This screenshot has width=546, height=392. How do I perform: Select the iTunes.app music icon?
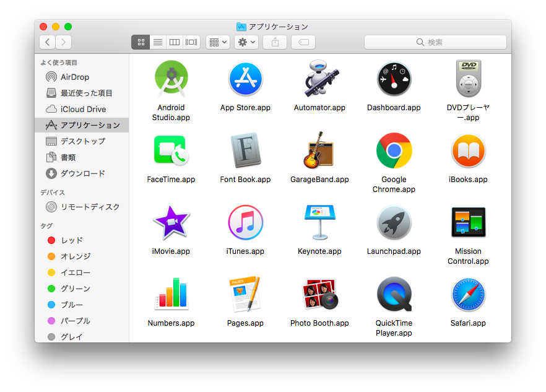(x=246, y=223)
